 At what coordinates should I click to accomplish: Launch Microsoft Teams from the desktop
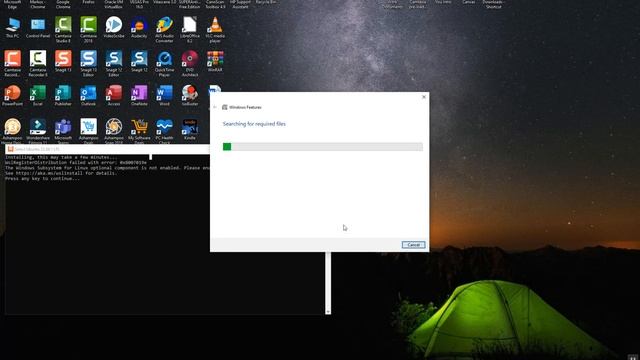pos(63,131)
